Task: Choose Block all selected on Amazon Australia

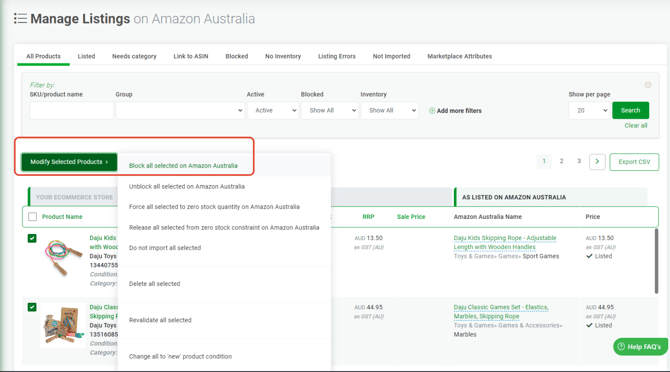Action: [x=183, y=166]
